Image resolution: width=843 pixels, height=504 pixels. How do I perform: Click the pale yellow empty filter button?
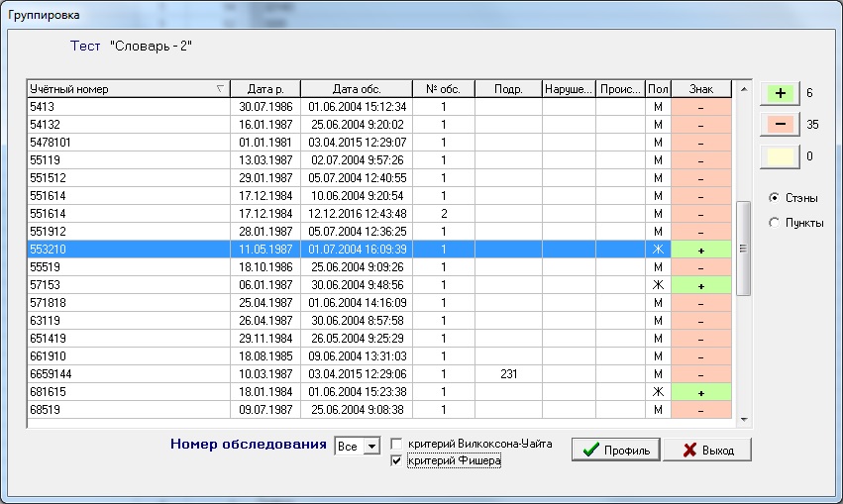click(779, 155)
